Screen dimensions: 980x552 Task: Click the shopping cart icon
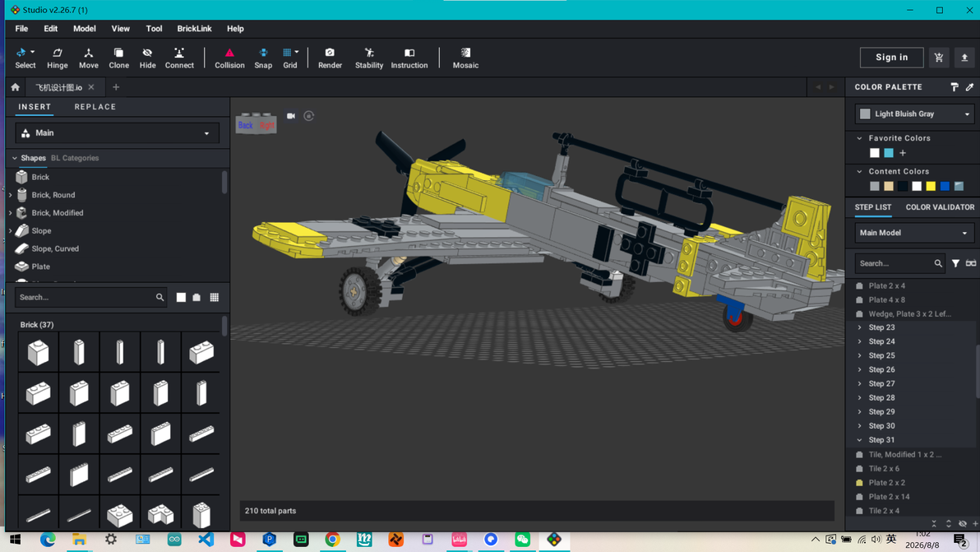[x=939, y=58]
